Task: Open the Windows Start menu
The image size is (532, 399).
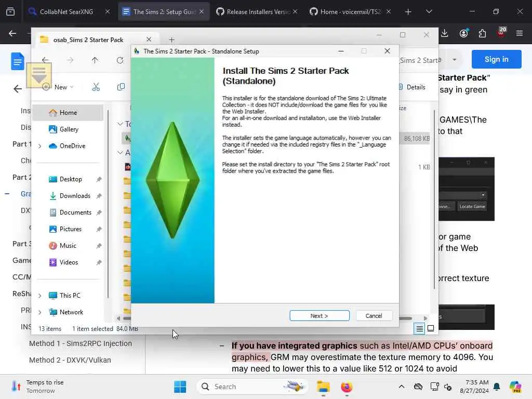Action: (180, 387)
